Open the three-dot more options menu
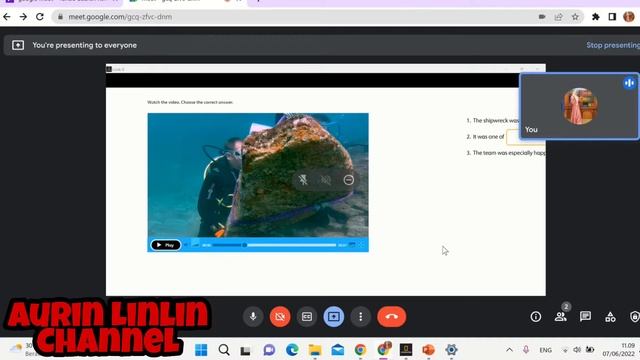Image resolution: width=640 pixels, height=360 pixels. (x=360, y=316)
